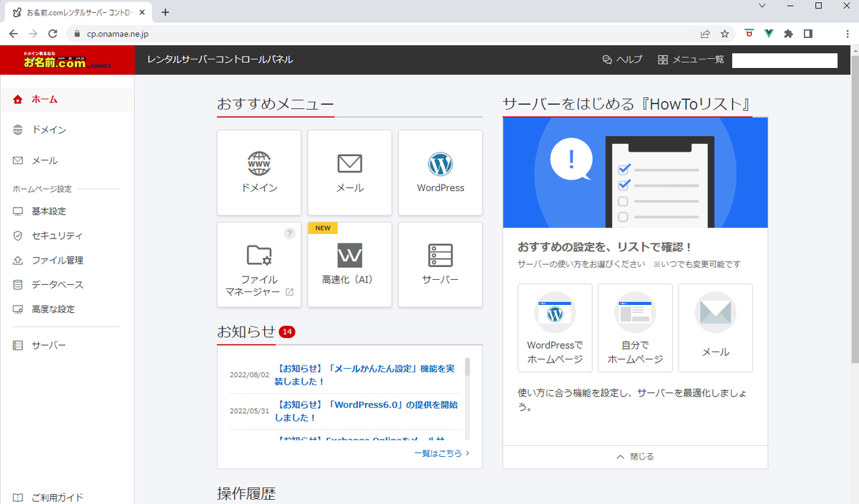Go to ホーム in the sidebar

click(67, 100)
